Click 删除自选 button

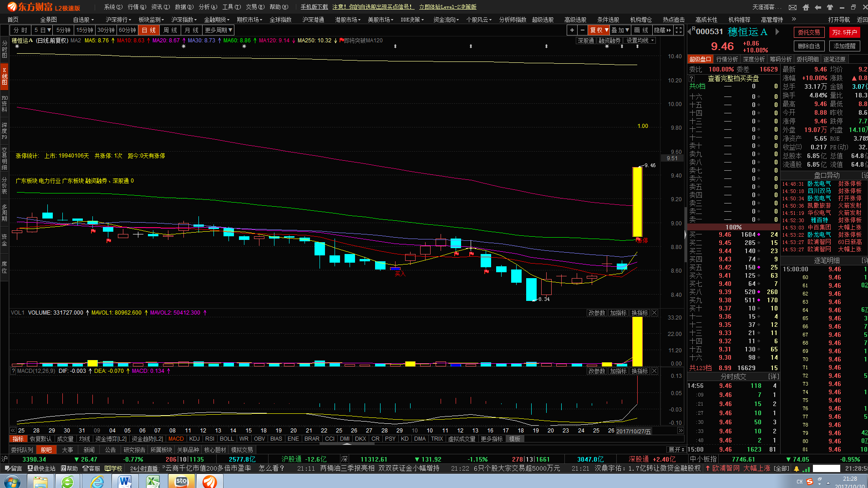[809, 46]
